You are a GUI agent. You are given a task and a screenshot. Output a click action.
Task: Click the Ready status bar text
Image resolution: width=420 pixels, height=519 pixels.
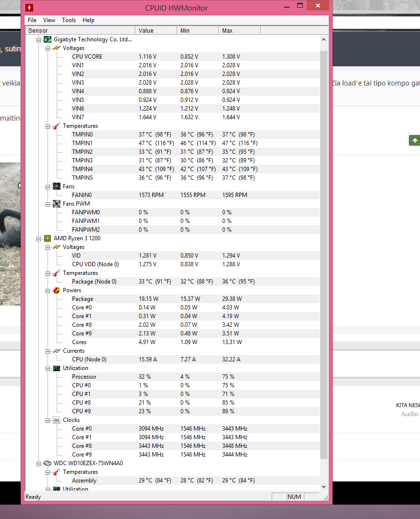(x=33, y=497)
